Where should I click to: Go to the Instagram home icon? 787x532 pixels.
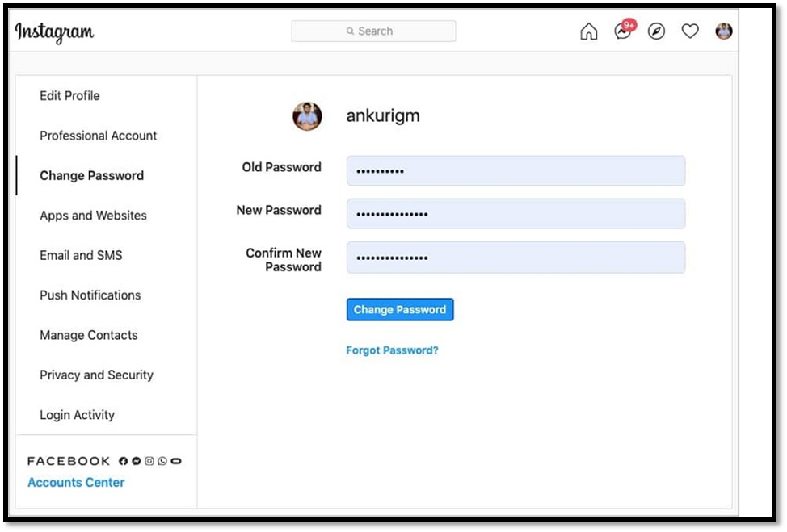pos(589,31)
